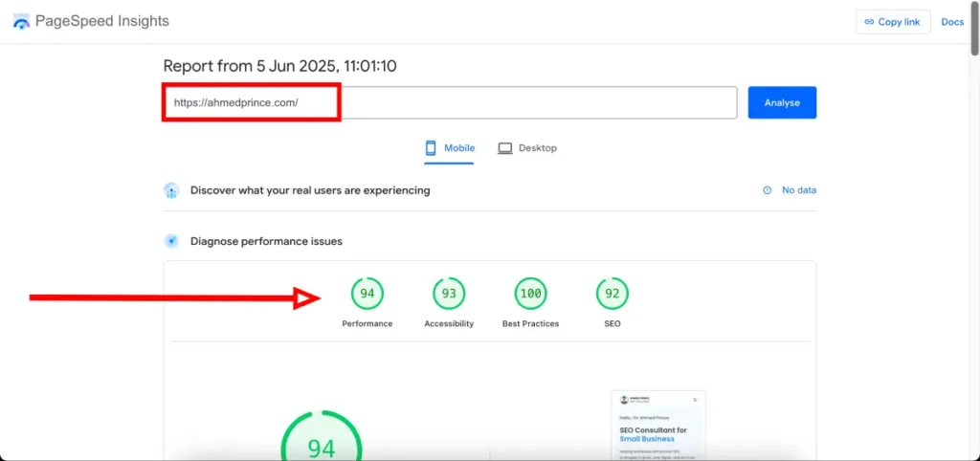Click the vertical scrollbar thumb
Screen dimensions: 980x461
tap(974, 28)
